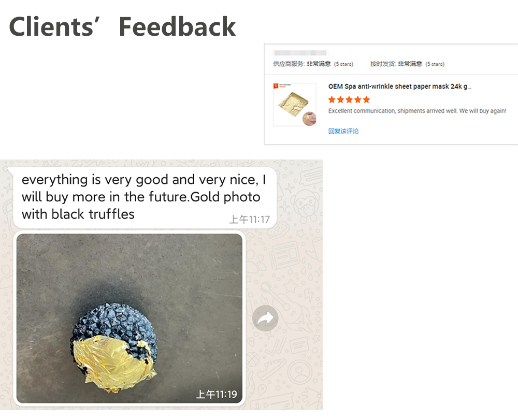
Task: Click the Clients' Feedback heading
Action: click(122, 26)
